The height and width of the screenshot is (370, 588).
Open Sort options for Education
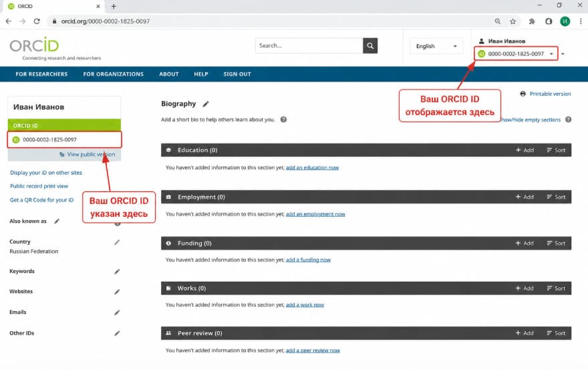coord(556,150)
